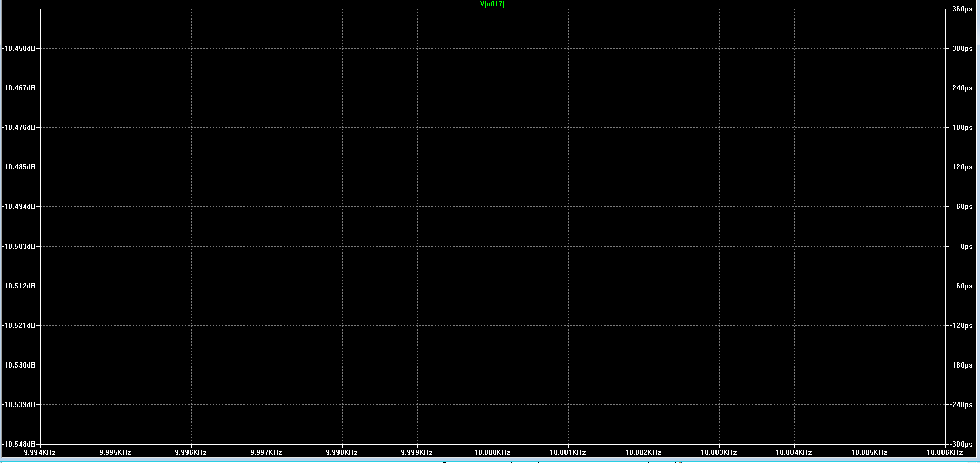Click the -10.521dB left axis label
Viewport: 980px width, 463px height.
click(19, 325)
